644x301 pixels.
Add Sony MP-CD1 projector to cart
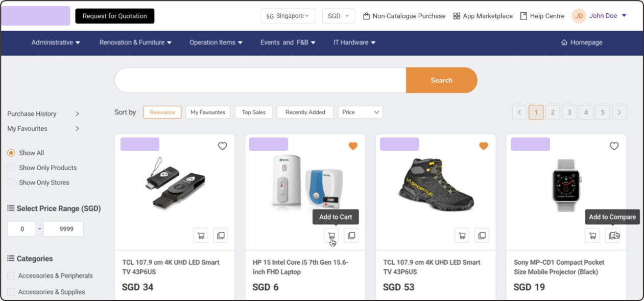pos(592,236)
